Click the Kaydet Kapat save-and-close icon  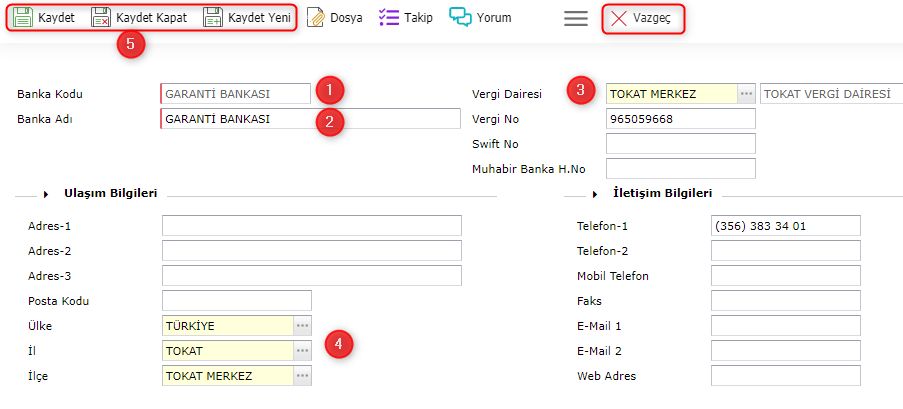(x=101, y=18)
